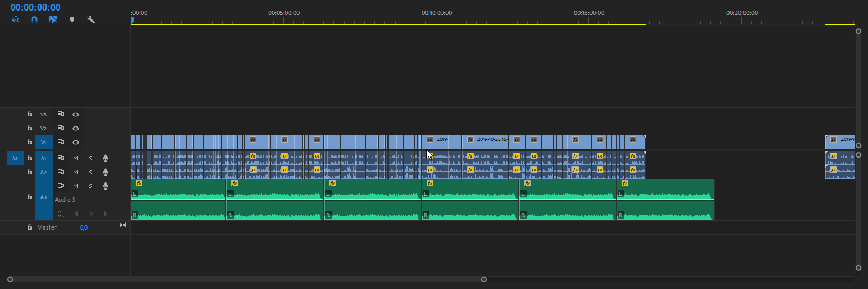Screen dimensions: 868x289
Task: Click the A3 Add-Remove Keyframe button
Action: (x=90, y=214)
